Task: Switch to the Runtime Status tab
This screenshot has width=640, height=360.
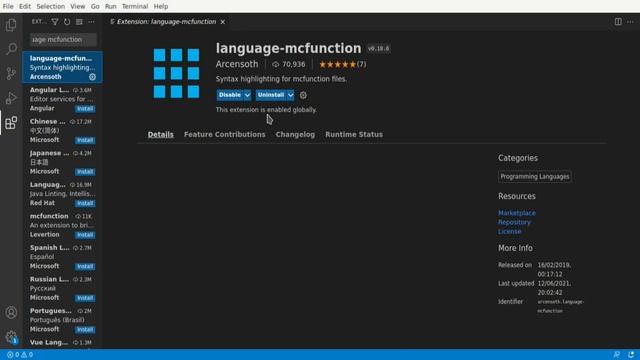Action: pos(354,134)
